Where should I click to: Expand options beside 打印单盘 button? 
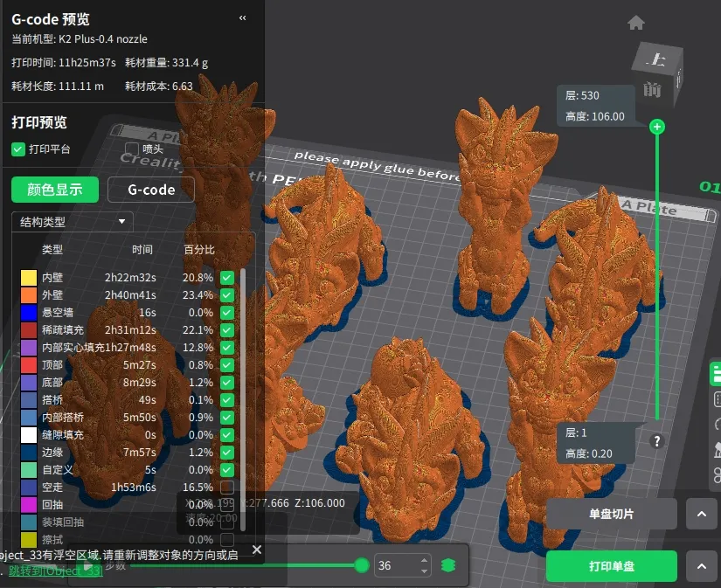point(701,566)
